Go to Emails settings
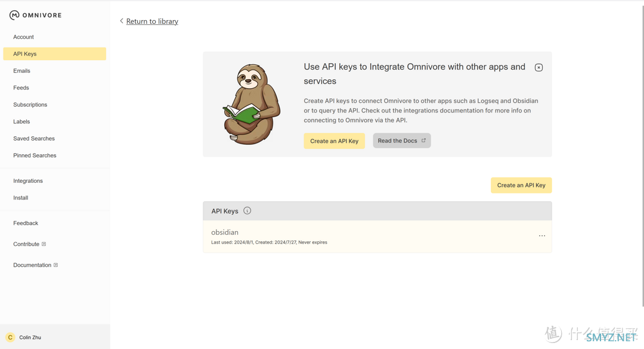Screen dimensions: 644x349 pos(22,70)
